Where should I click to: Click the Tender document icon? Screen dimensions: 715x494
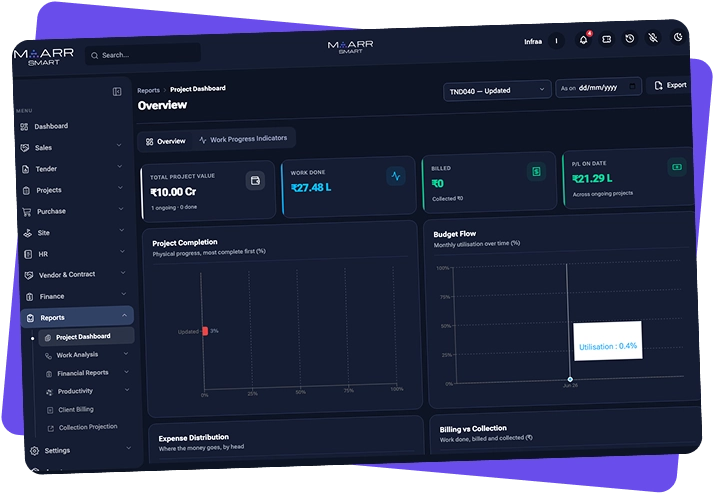(26, 169)
